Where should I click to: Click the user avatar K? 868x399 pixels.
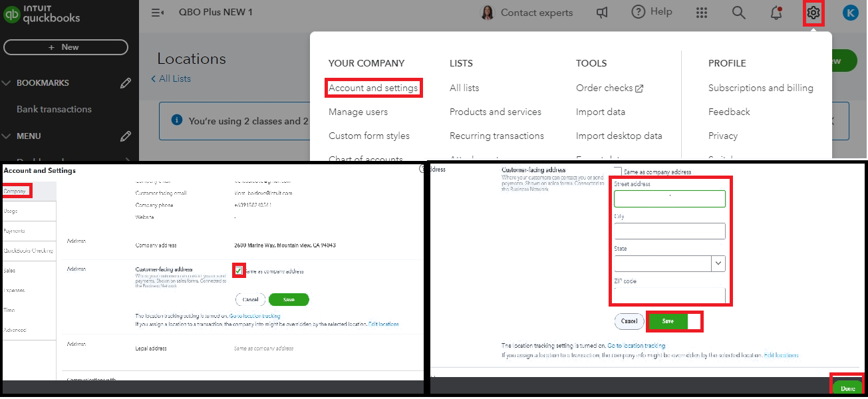coord(850,12)
